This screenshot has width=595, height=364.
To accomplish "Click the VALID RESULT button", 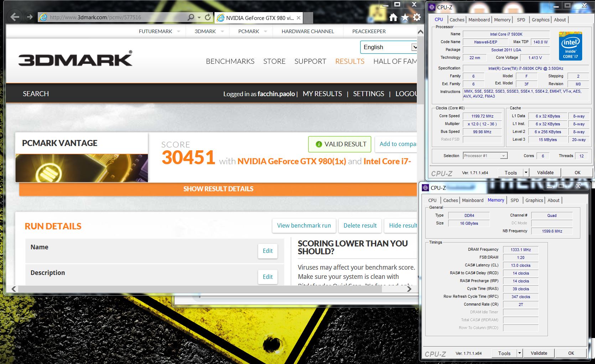I will [x=340, y=144].
